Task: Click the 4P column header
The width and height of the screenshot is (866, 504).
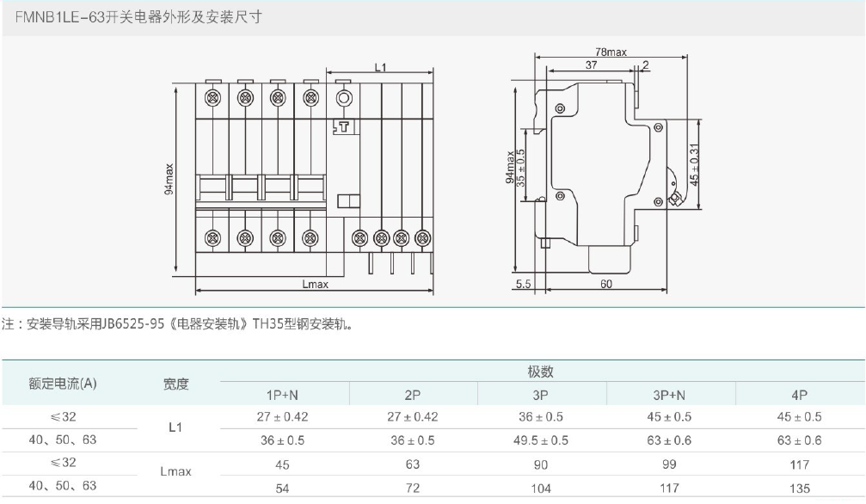Action: tap(799, 395)
